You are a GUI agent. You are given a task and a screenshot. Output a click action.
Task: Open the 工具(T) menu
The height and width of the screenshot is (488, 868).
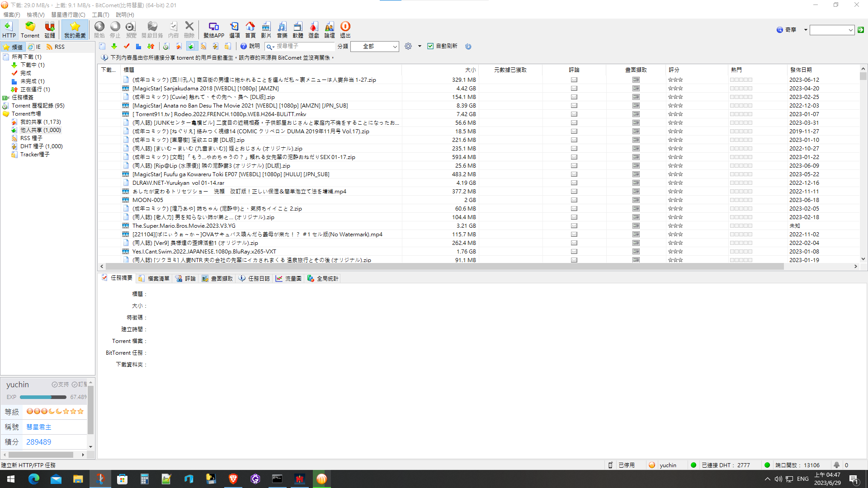click(101, 15)
